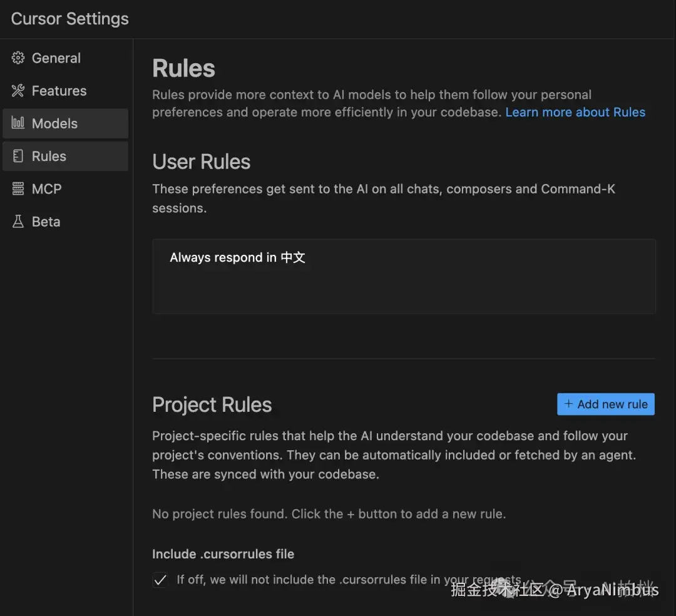The width and height of the screenshot is (676, 616).
Task: Go to the Features settings label
Action: coord(59,91)
